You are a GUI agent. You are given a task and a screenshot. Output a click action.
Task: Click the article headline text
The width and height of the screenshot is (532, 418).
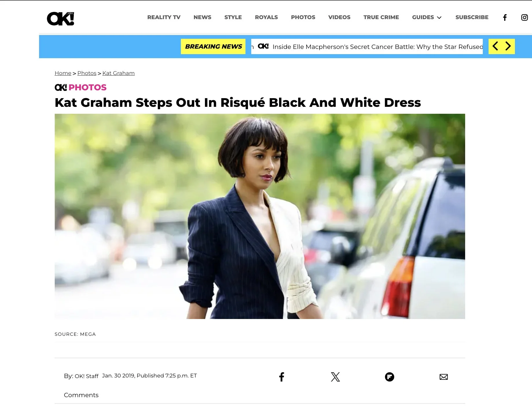tap(238, 102)
